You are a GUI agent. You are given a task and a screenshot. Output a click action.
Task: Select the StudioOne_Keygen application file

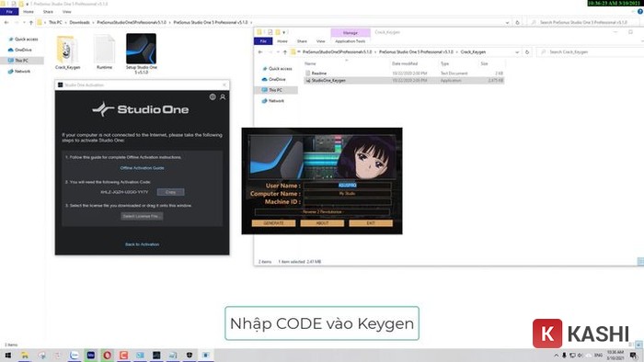(x=405, y=80)
